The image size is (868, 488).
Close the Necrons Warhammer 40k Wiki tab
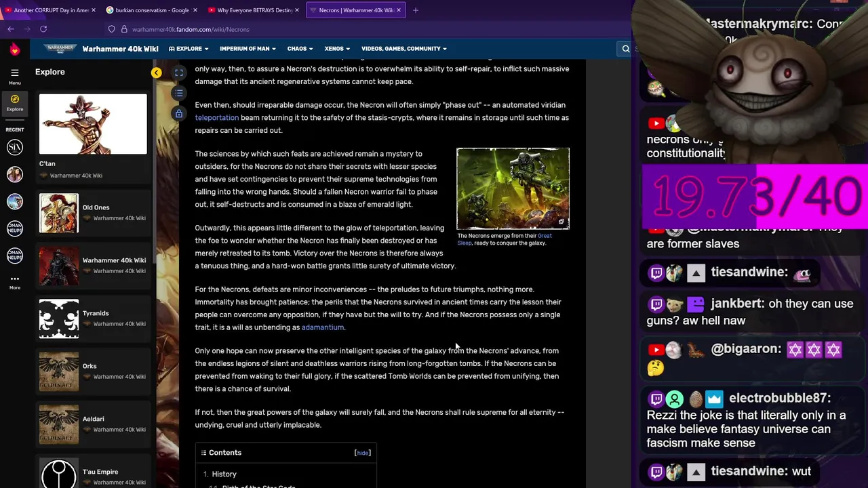[x=399, y=10]
